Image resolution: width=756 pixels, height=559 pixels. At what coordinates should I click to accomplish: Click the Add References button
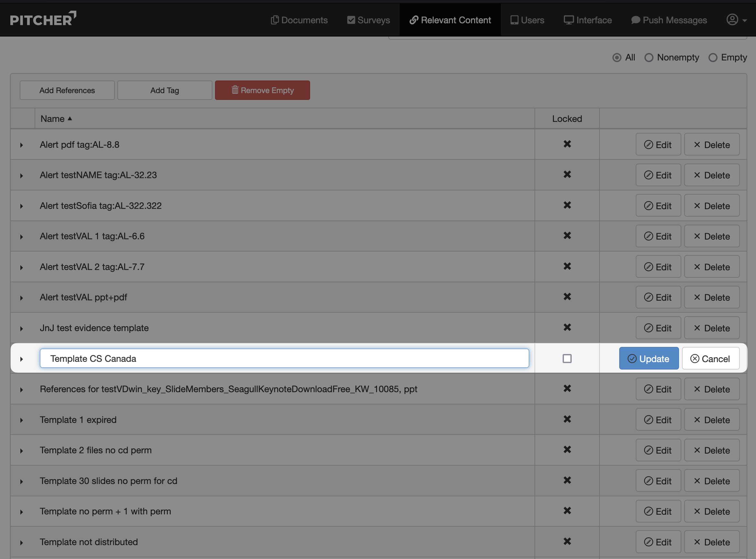tap(67, 90)
